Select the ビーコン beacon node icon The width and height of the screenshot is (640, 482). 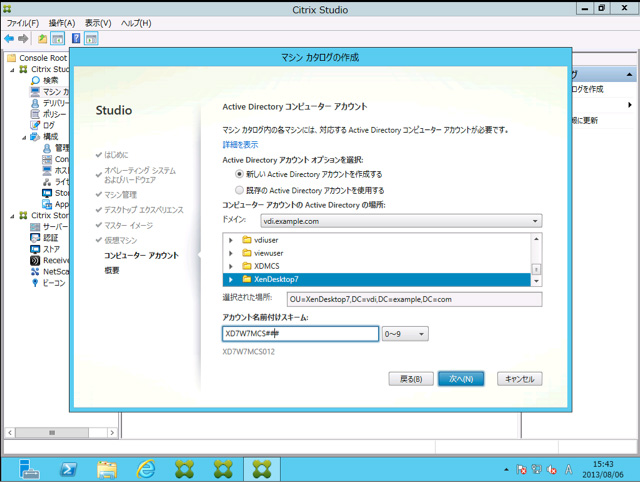click(36, 283)
